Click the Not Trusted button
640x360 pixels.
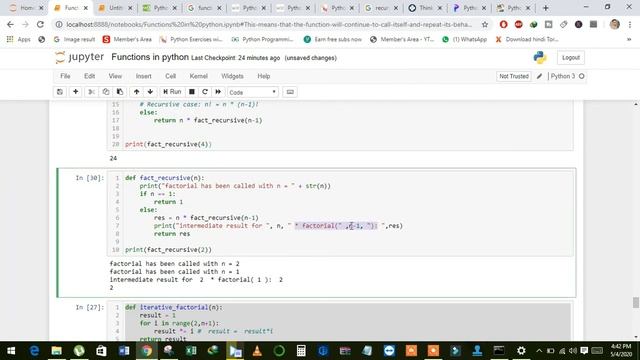pyautogui.click(x=514, y=76)
